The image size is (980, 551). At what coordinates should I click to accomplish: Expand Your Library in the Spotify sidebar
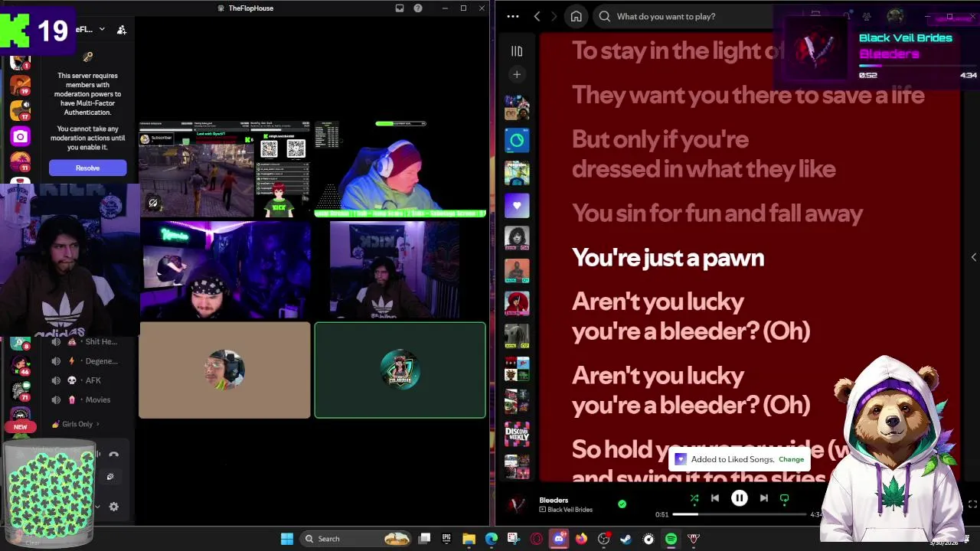tap(517, 51)
